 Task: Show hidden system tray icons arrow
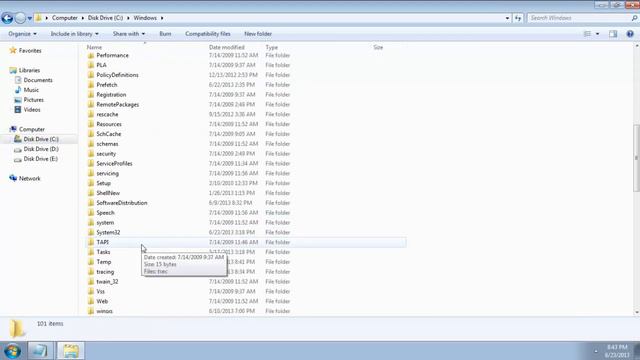(596, 351)
